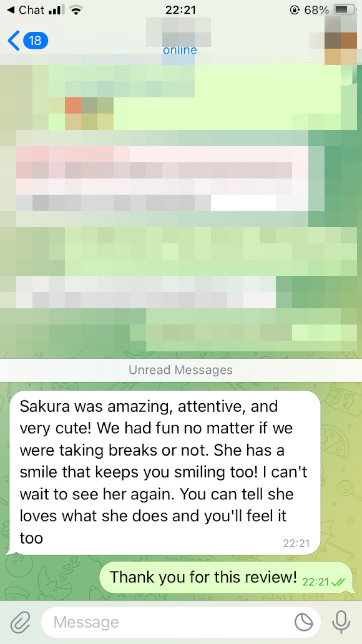Tap the microphone voice message icon
Image resolution: width=362 pixels, height=644 pixels.
click(341, 622)
